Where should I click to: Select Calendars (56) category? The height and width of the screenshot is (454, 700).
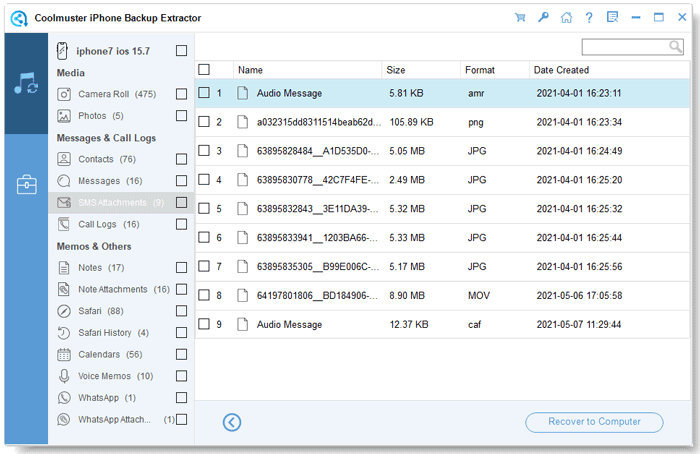coord(110,354)
